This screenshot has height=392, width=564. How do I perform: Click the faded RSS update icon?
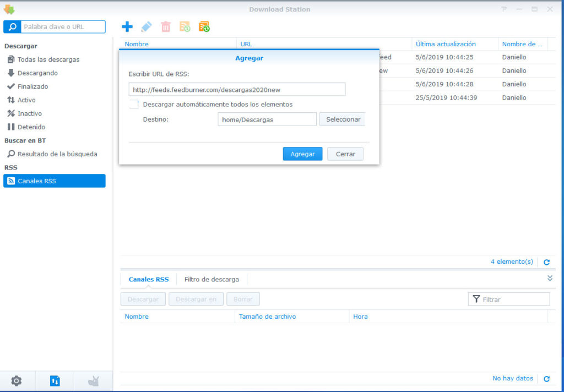pyautogui.click(x=185, y=26)
